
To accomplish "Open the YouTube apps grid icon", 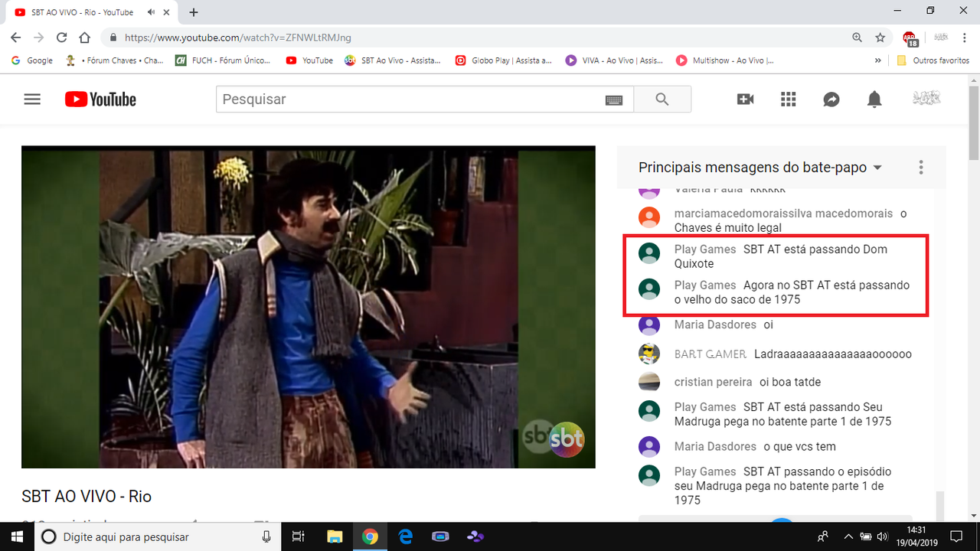I will tap(789, 99).
